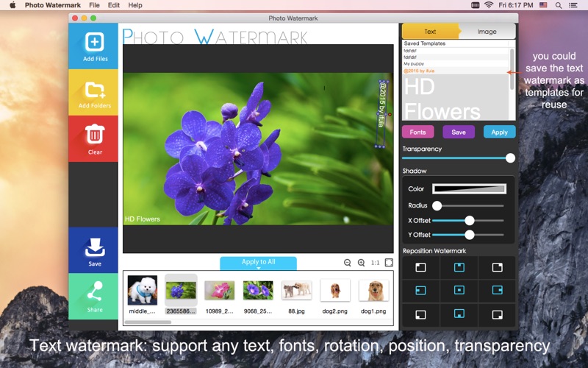Click the zoom in magnifier

[361, 263]
